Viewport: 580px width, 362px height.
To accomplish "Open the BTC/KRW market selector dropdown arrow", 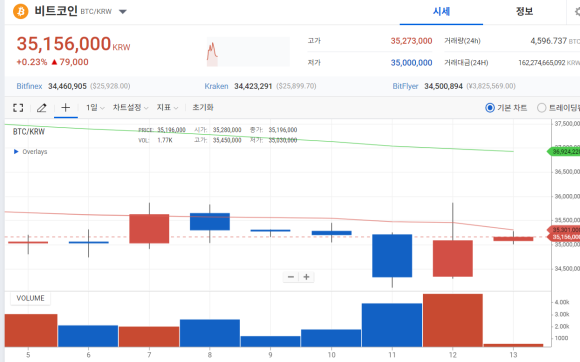I will (x=123, y=11).
